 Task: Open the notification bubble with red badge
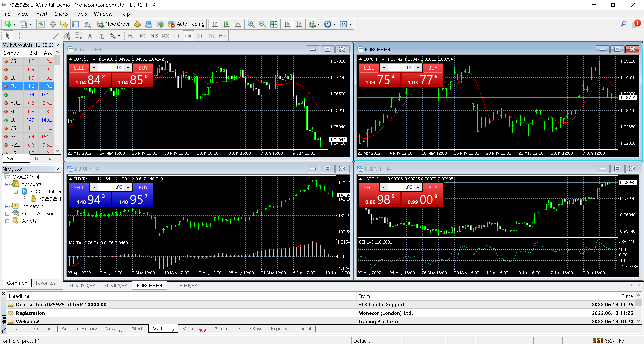pyautogui.click(x=636, y=24)
